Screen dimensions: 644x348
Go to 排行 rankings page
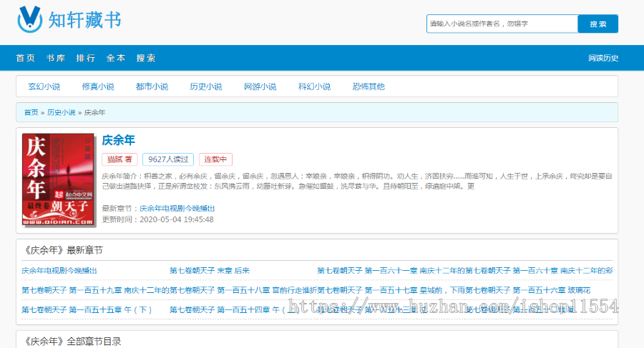pos(86,59)
